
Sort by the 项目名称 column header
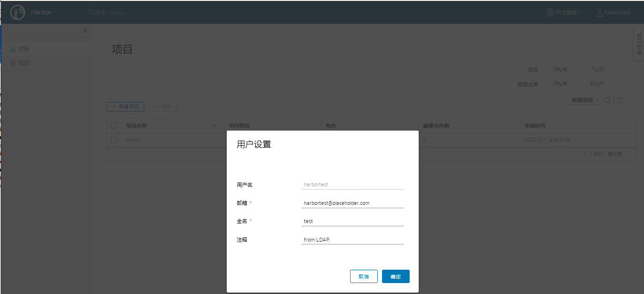(136, 126)
